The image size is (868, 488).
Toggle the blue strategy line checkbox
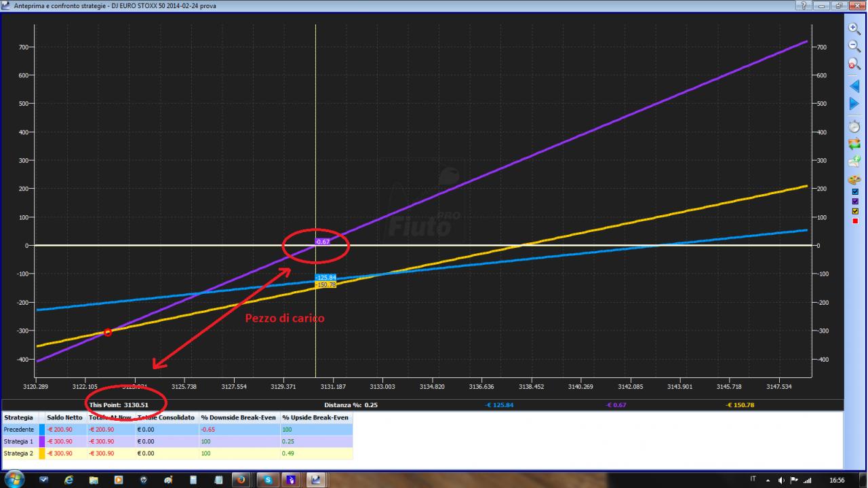click(854, 191)
